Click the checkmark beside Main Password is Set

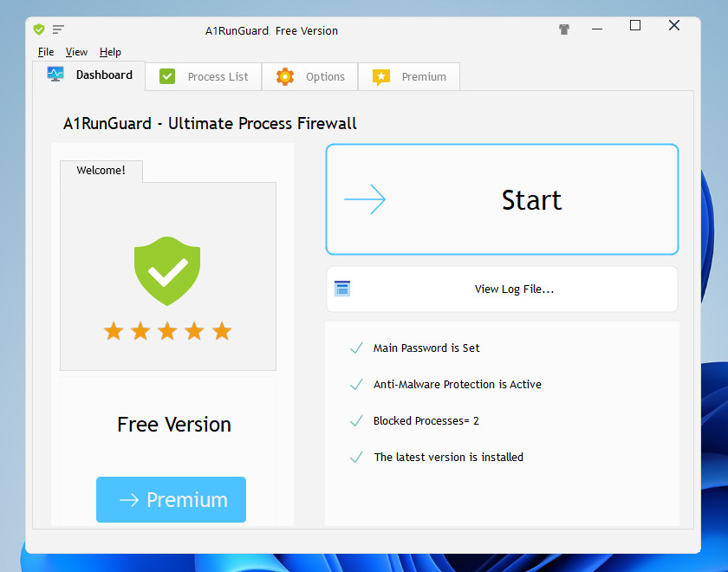(356, 348)
